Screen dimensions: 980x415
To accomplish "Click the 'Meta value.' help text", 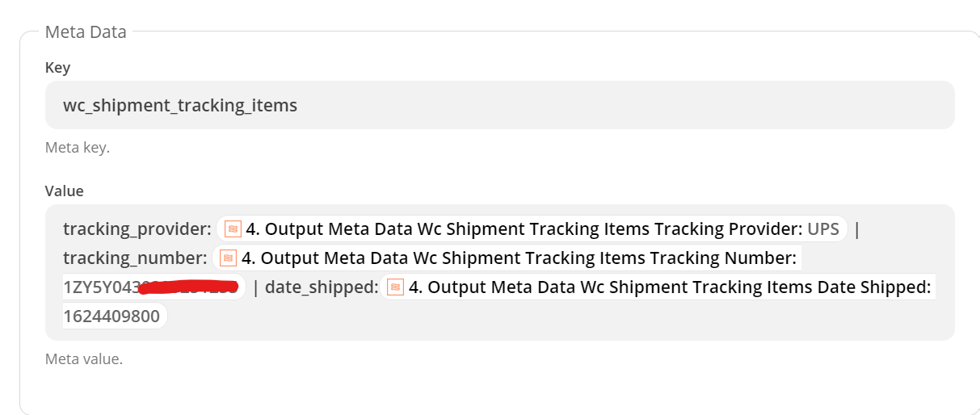I will pos(84,358).
